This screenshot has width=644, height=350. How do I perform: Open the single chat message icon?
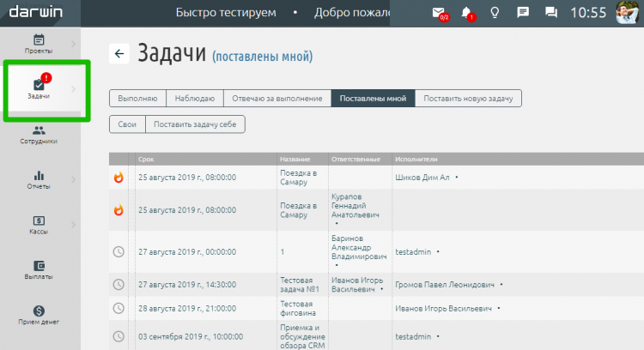(x=522, y=13)
